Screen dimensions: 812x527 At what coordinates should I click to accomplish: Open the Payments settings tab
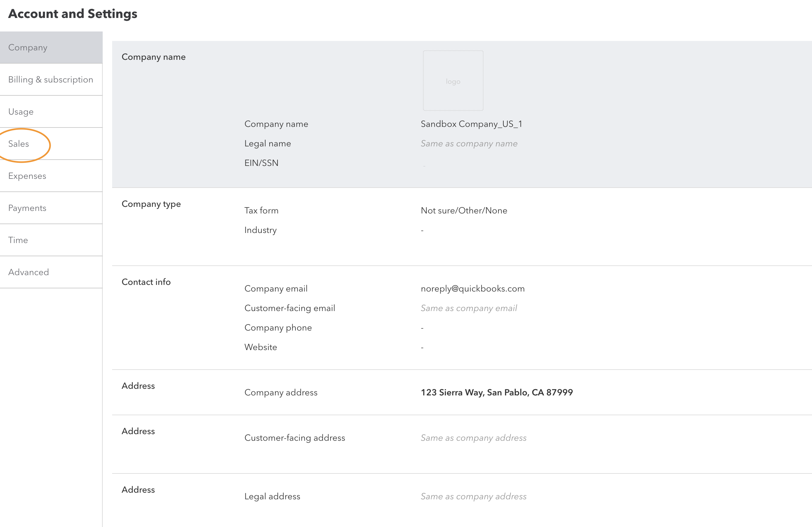tap(27, 208)
